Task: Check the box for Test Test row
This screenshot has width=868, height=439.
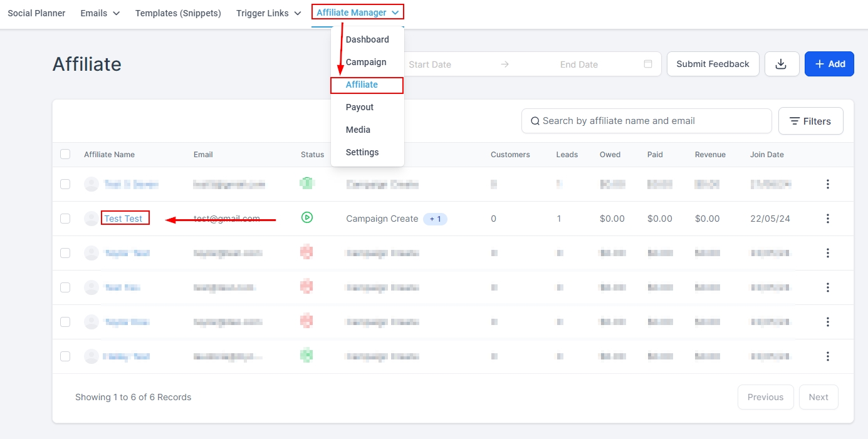Action: [x=65, y=219]
